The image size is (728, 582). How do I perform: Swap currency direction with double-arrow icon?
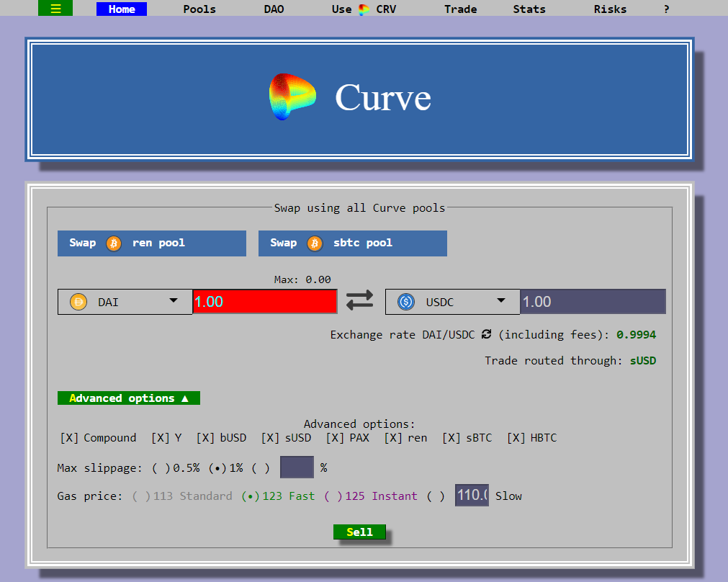(360, 300)
